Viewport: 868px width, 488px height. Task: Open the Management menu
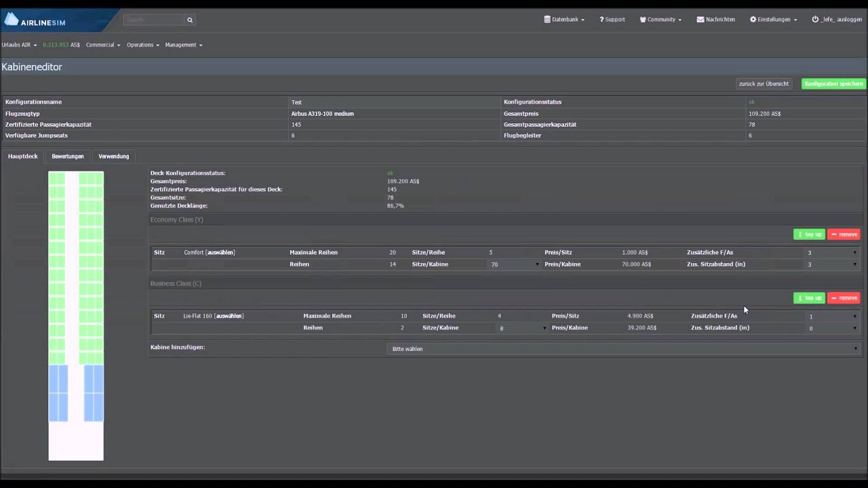tap(184, 45)
